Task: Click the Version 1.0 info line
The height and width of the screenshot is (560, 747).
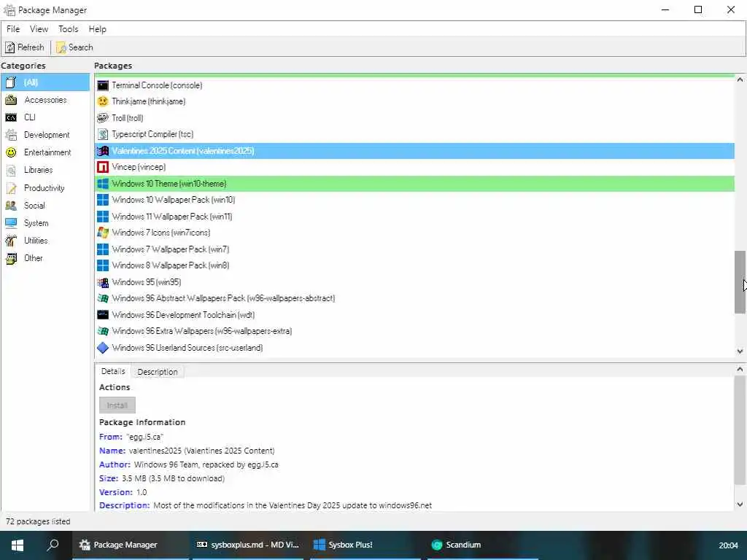Action: [123, 492]
